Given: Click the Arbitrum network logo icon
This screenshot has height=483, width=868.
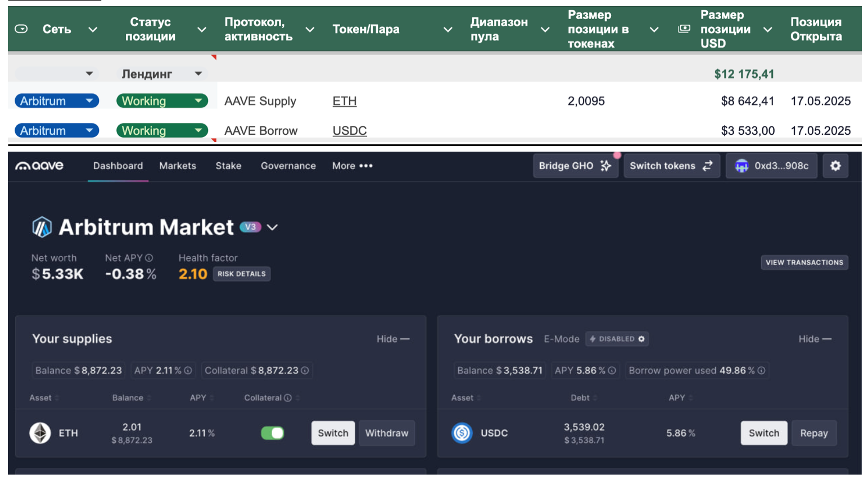Looking at the screenshot, I should click(x=42, y=227).
